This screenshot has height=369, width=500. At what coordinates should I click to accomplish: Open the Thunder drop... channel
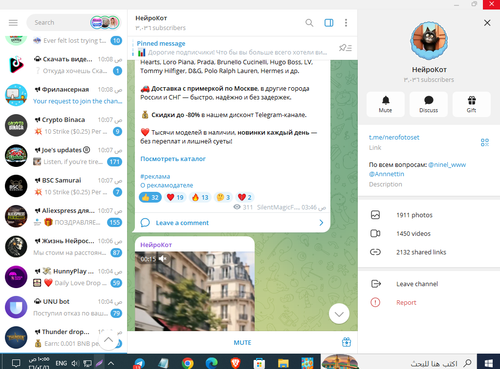point(63,337)
